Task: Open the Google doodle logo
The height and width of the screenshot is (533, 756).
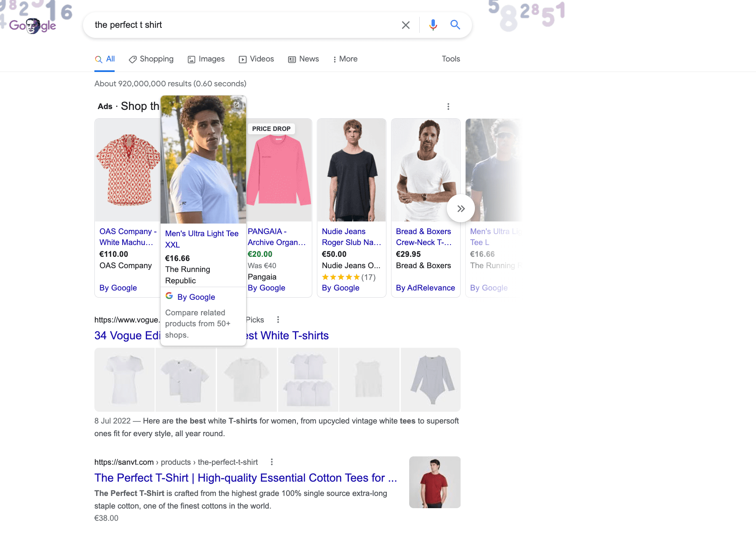Action: click(x=32, y=26)
